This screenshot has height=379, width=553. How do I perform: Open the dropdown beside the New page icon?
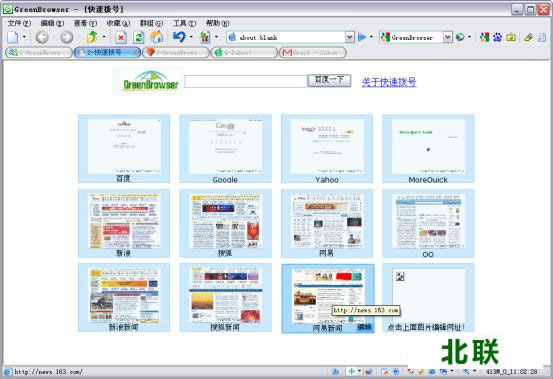(x=24, y=37)
